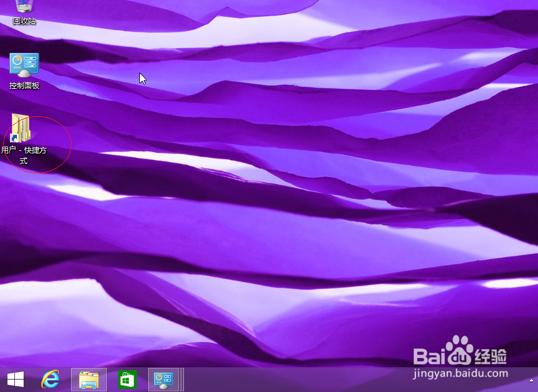The height and width of the screenshot is (392, 538).
Task: Open the 控制面板 Control Panel desktop icon
Action: [x=24, y=65]
